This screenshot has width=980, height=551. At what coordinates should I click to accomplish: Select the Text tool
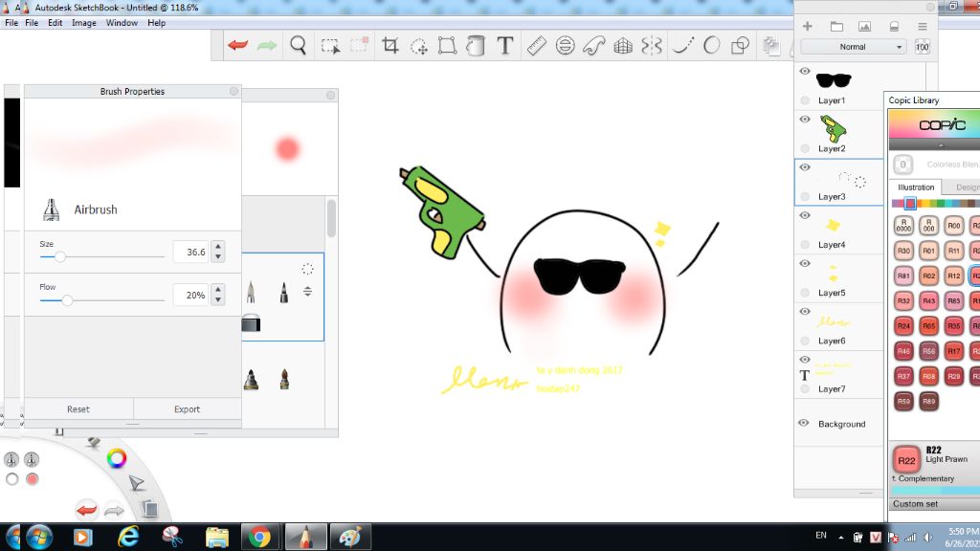[505, 46]
